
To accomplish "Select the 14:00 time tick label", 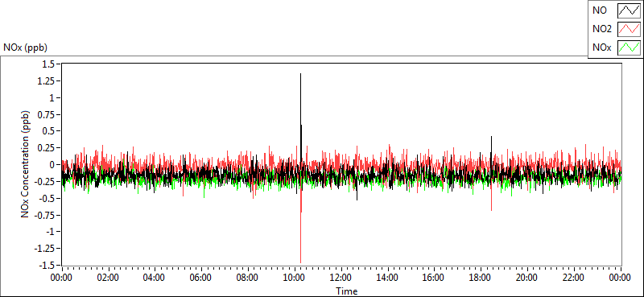I will (387, 278).
